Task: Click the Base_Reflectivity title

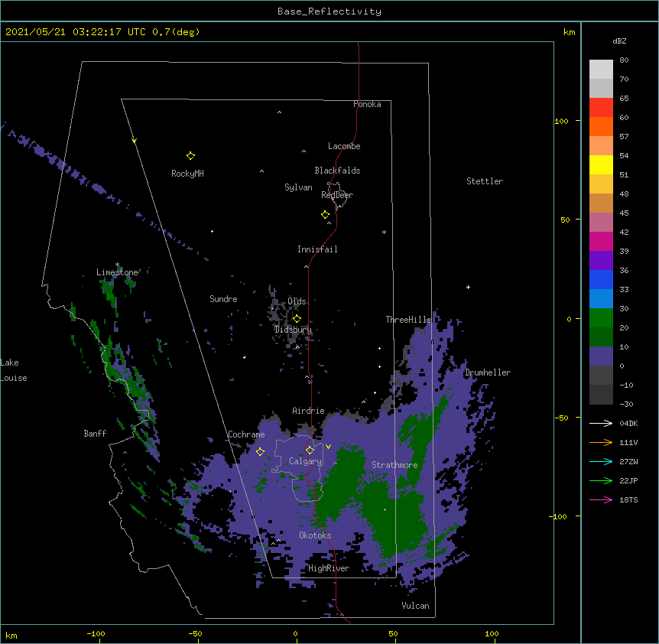Action: point(329,11)
